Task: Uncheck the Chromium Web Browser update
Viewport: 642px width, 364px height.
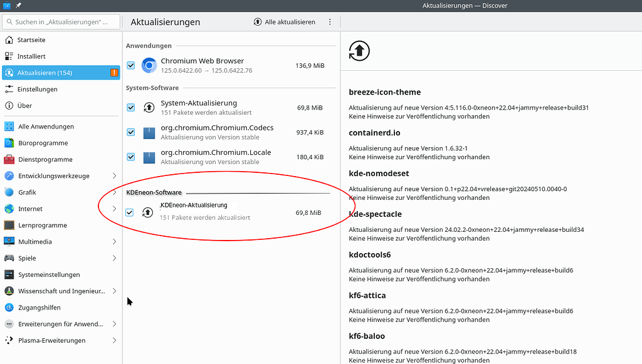Action: pyautogui.click(x=130, y=65)
